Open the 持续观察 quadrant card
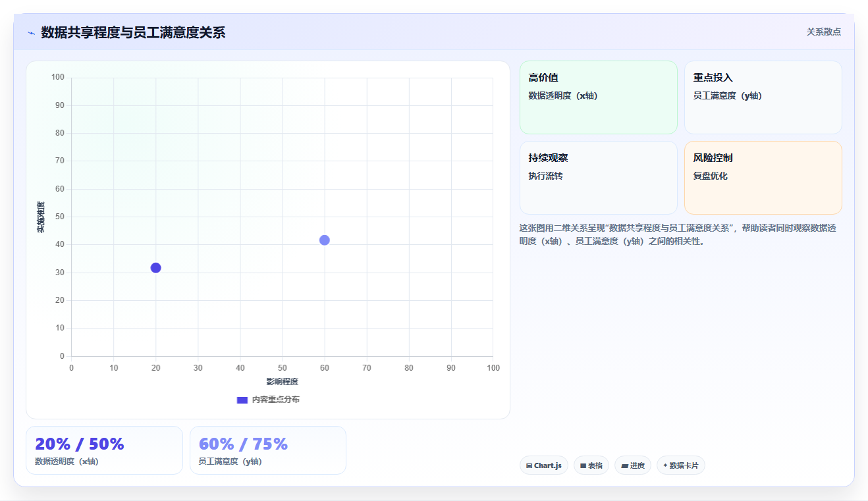Image resolution: width=868 pixels, height=501 pixels. click(599, 178)
